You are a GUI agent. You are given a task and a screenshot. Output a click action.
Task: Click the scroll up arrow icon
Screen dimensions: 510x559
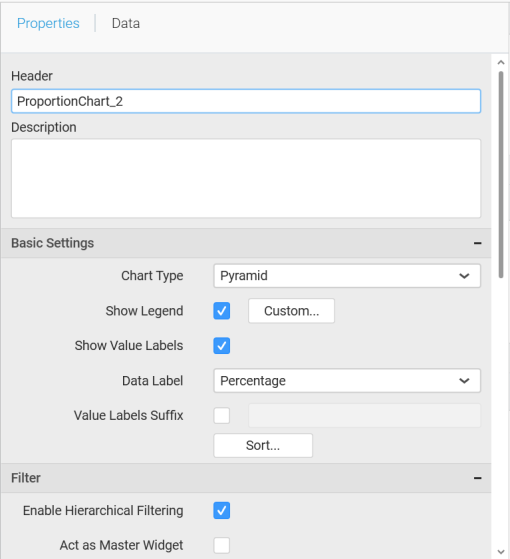(501, 63)
